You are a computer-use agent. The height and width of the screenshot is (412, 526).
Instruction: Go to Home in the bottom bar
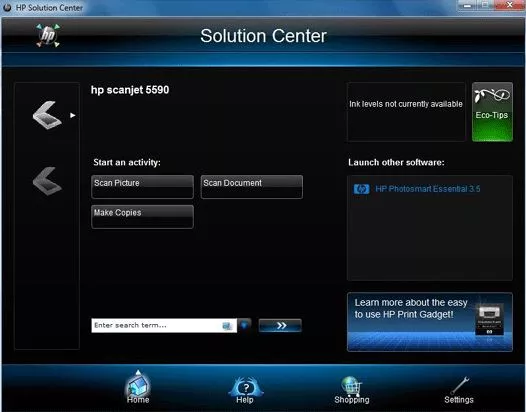click(138, 387)
